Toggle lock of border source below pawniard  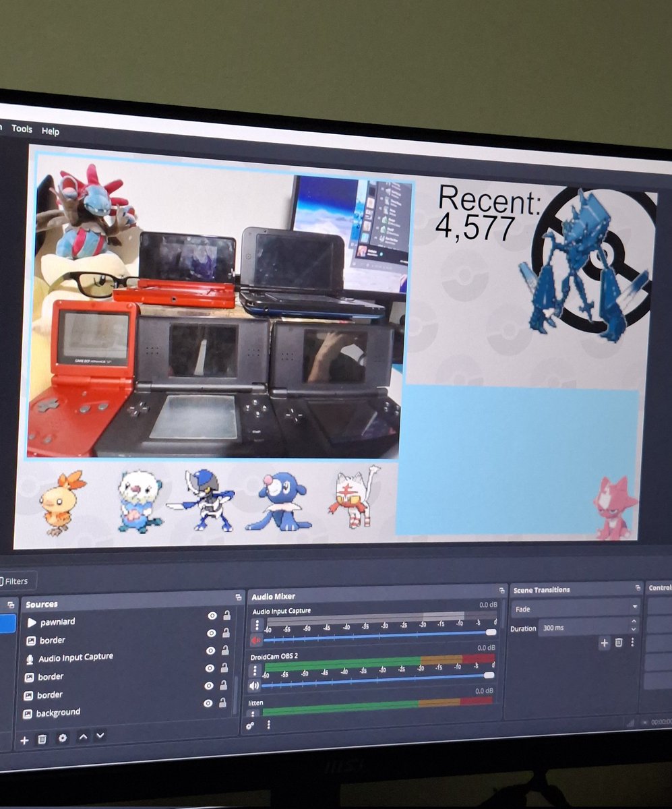tap(226, 632)
